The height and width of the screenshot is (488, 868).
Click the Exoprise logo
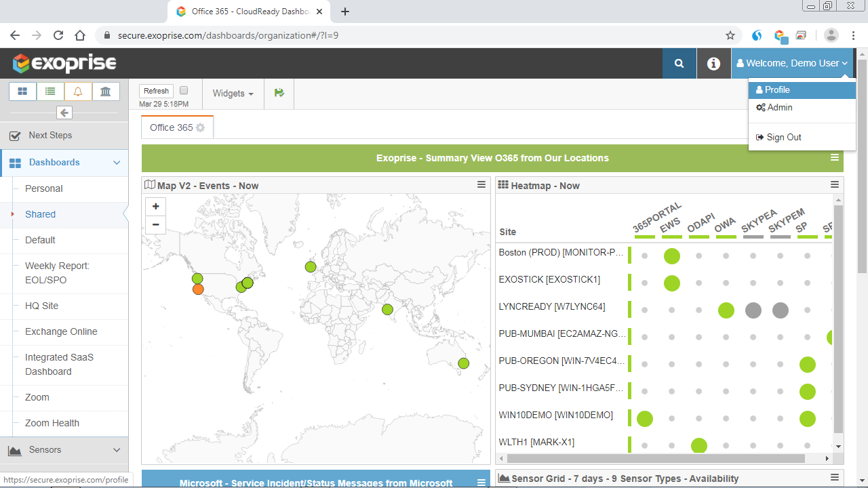[x=65, y=64]
